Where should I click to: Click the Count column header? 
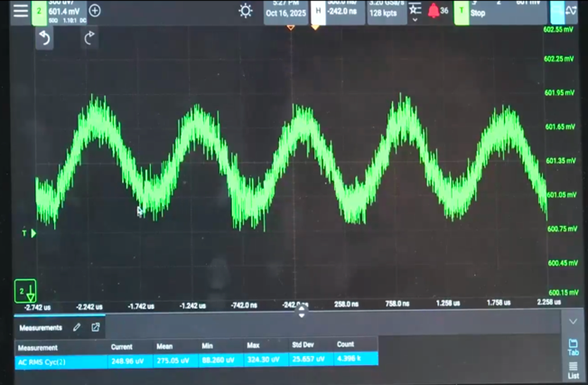[x=345, y=344]
